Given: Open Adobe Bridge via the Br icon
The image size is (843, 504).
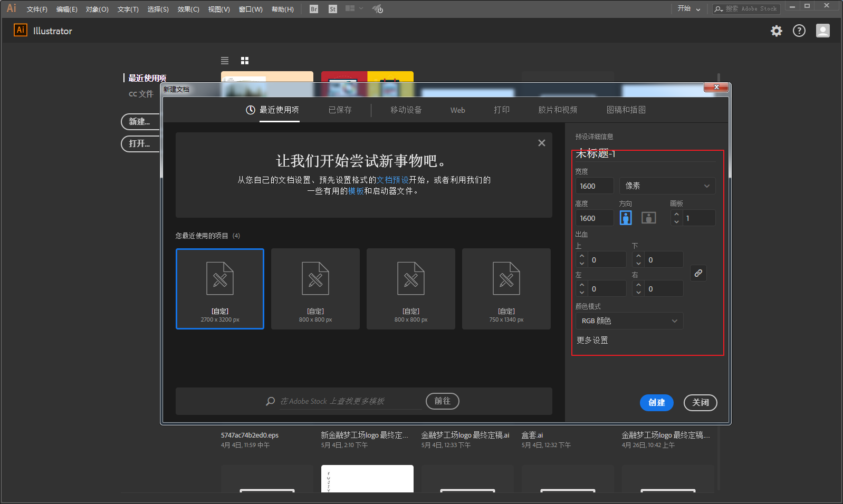Looking at the screenshot, I should (x=314, y=9).
